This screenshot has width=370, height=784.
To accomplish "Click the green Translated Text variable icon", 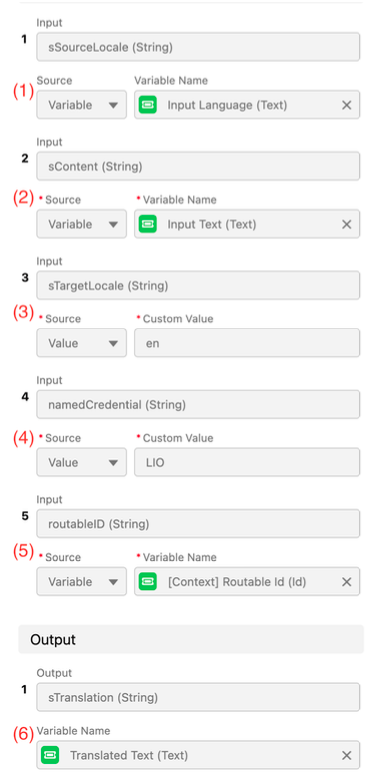I will click(x=50, y=755).
